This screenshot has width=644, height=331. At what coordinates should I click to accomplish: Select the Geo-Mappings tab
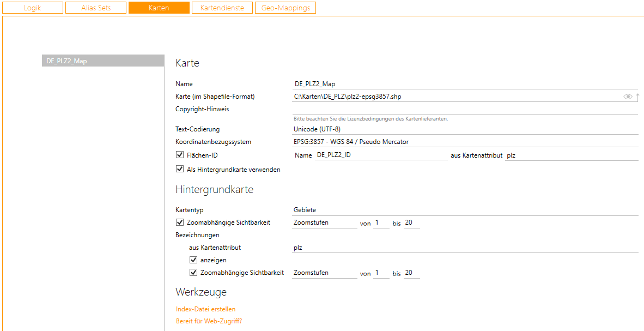pyautogui.click(x=285, y=8)
